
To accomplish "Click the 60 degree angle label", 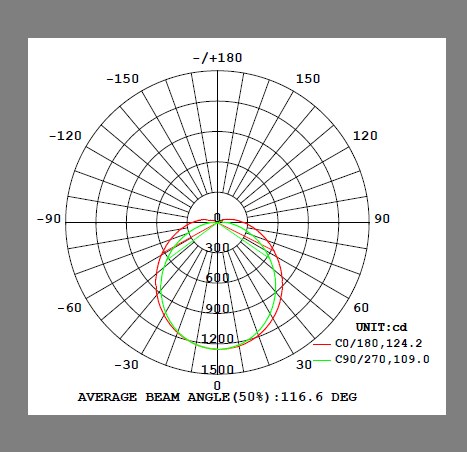I will pos(361,308).
